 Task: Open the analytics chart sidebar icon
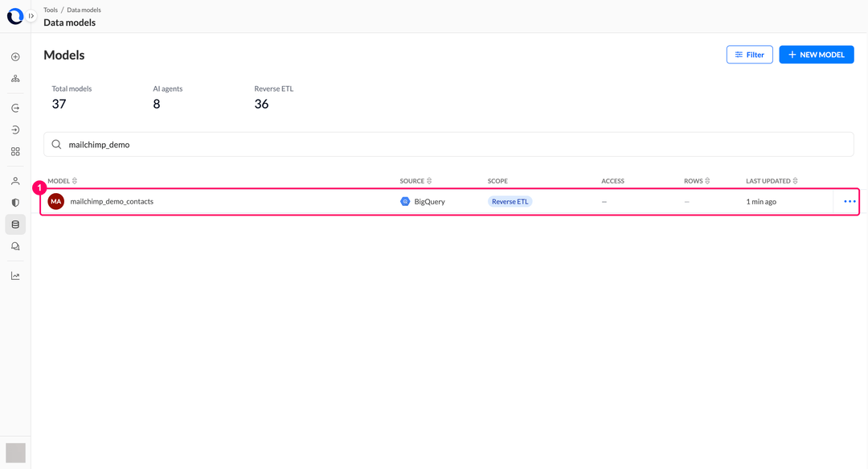(15, 276)
